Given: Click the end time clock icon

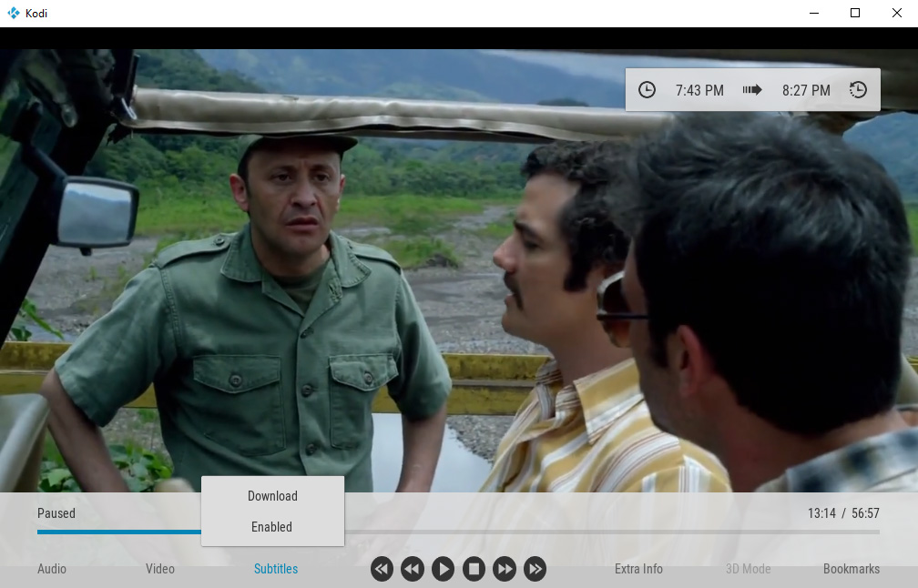Looking at the screenshot, I should point(858,89).
